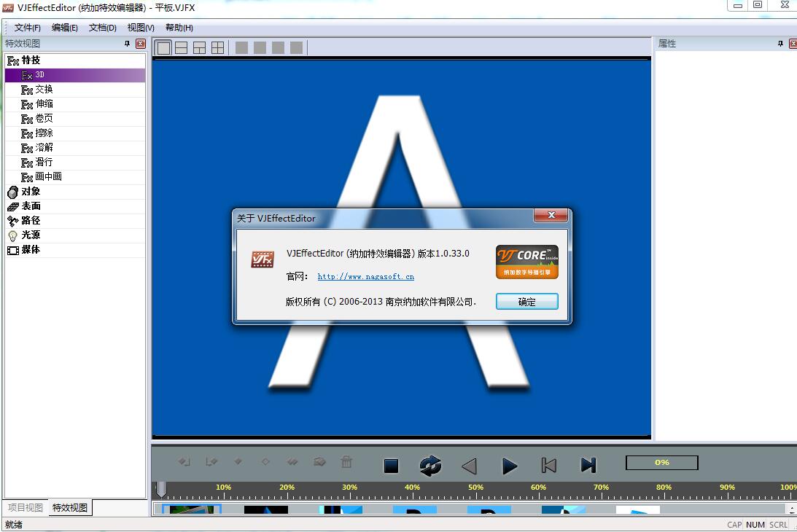Close the 特效视图 panel
The width and height of the screenshot is (797, 532).
click(x=141, y=44)
